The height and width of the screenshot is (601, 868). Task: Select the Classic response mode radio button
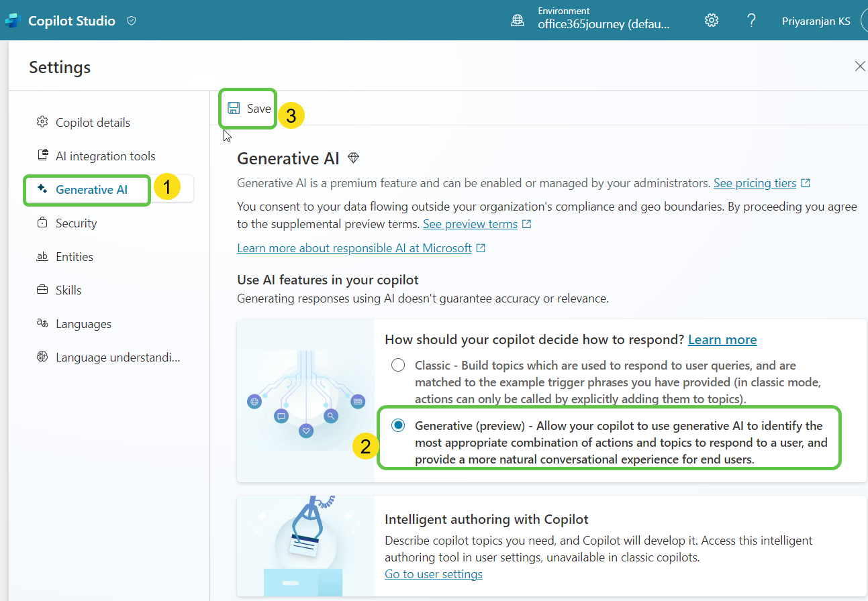click(x=398, y=366)
